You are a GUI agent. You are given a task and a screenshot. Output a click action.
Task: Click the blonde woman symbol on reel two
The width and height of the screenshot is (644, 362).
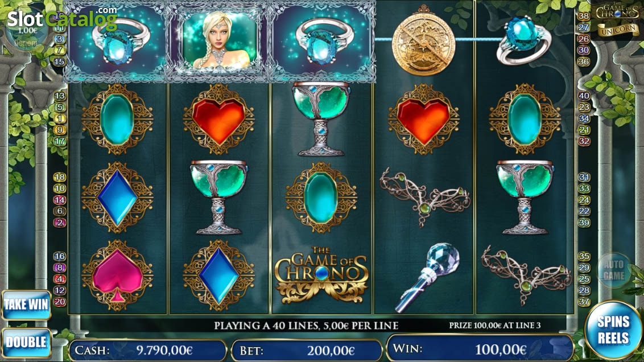click(218, 40)
